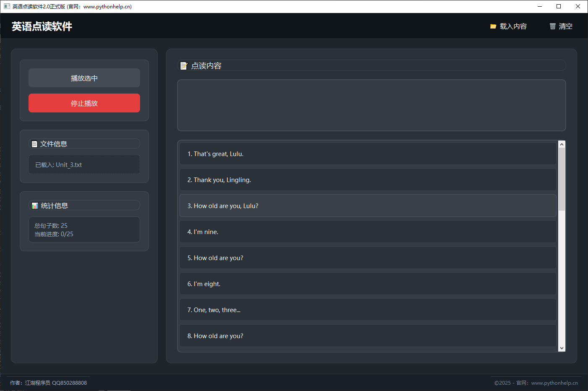This screenshot has height=391, width=588.
Task: Select sentence 2 Thank you, Lingling.
Action: coord(368,180)
